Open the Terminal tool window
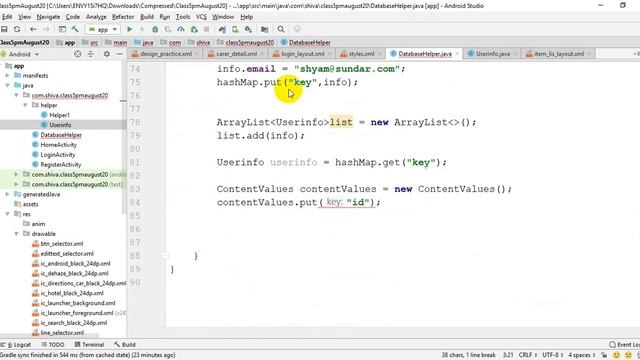This screenshot has width=640, height=360. pyautogui.click(x=89, y=344)
